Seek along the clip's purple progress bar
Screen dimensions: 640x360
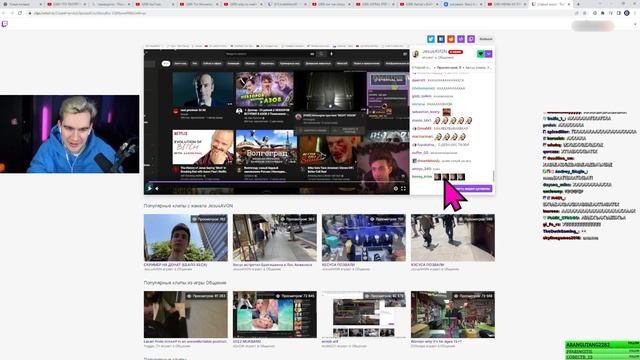click(x=276, y=182)
